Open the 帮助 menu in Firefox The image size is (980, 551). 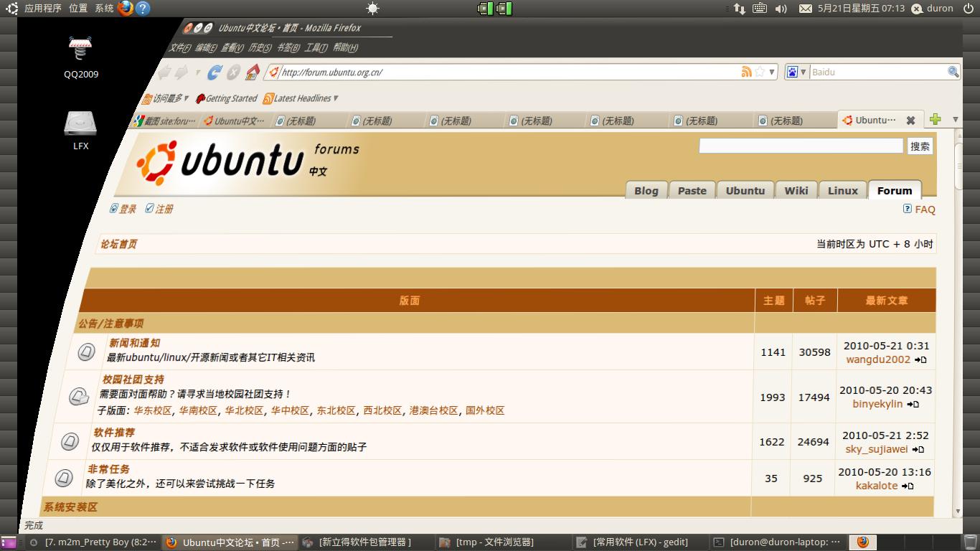click(x=345, y=48)
